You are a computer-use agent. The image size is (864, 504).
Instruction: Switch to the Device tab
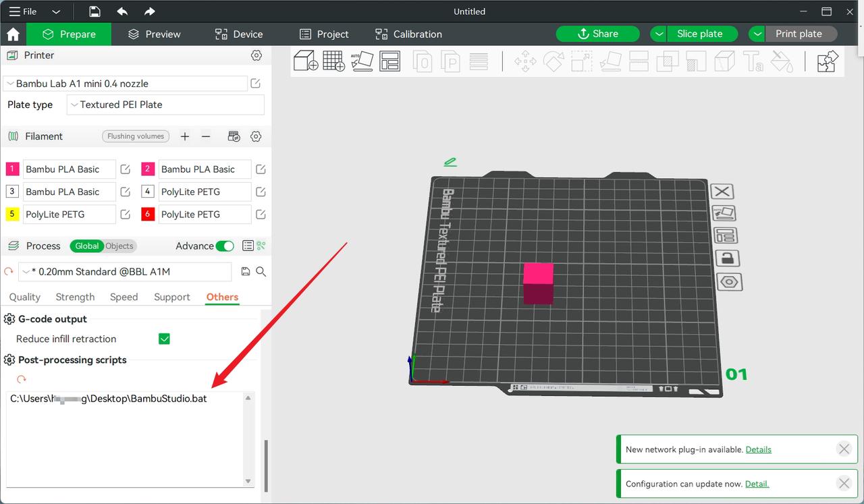239,34
